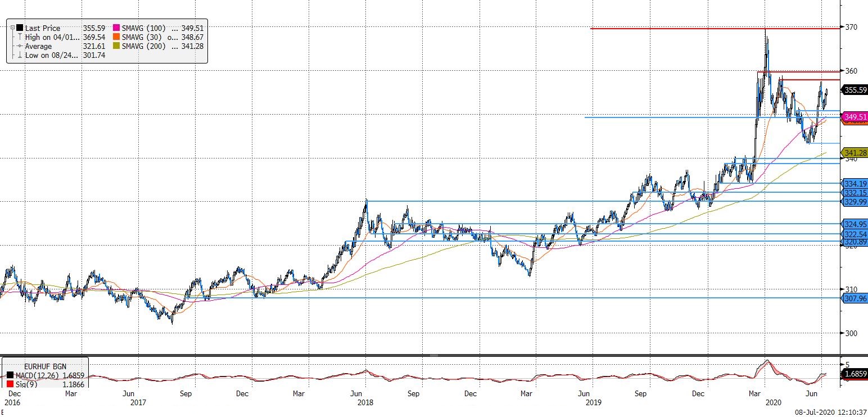The image size is (868, 417).
Task: Click the red resistance line at 360
Action: click(798, 71)
